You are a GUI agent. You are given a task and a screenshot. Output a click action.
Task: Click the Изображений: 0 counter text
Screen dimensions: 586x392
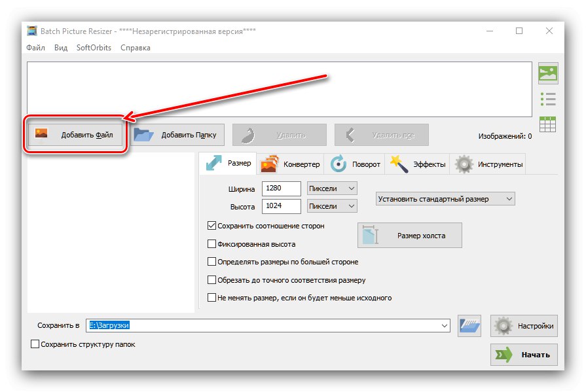(505, 136)
